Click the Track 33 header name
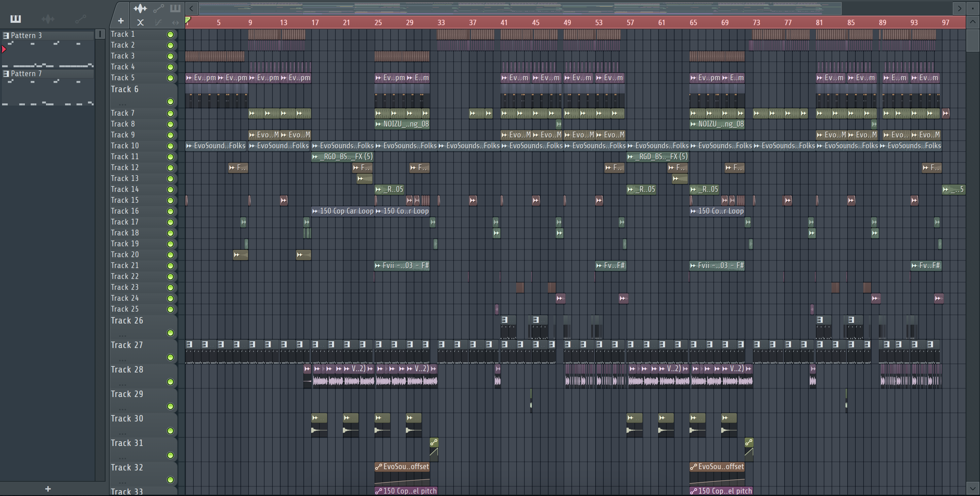The image size is (980, 496). (127, 492)
